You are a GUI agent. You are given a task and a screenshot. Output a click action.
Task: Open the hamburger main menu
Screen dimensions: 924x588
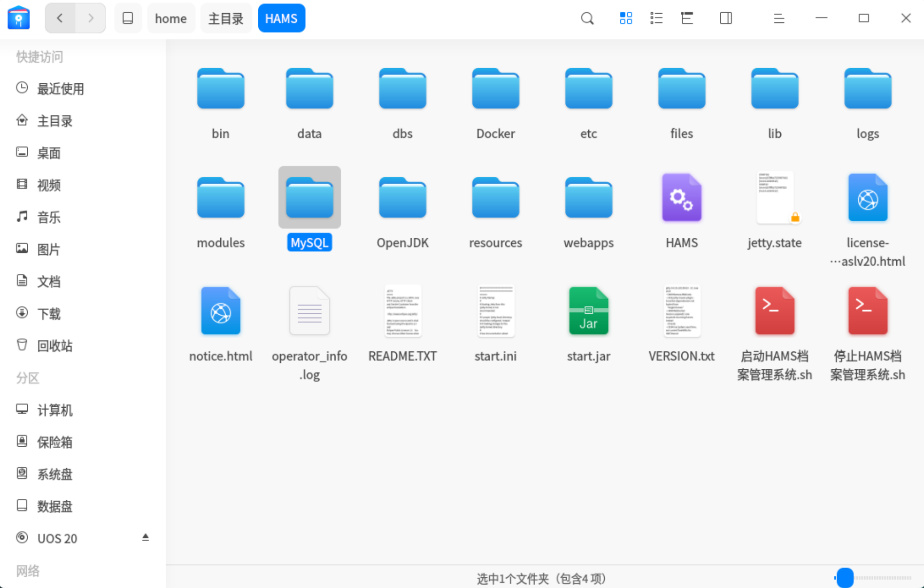click(x=779, y=19)
